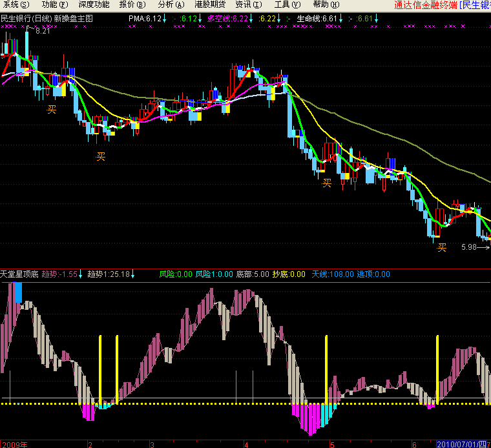The image size is (491, 448).
Task: Click the 2009年 label on the time axis
Action: coord(16,444)
